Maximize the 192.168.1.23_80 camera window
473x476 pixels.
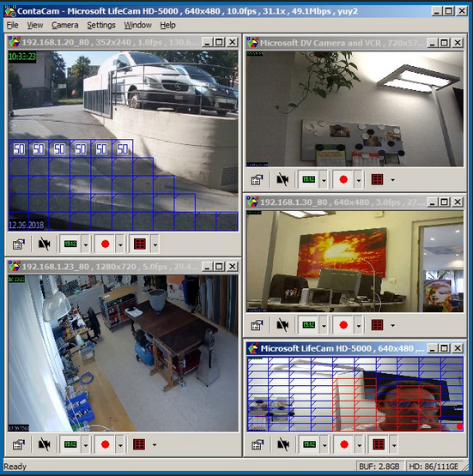[x=219, y=266]
